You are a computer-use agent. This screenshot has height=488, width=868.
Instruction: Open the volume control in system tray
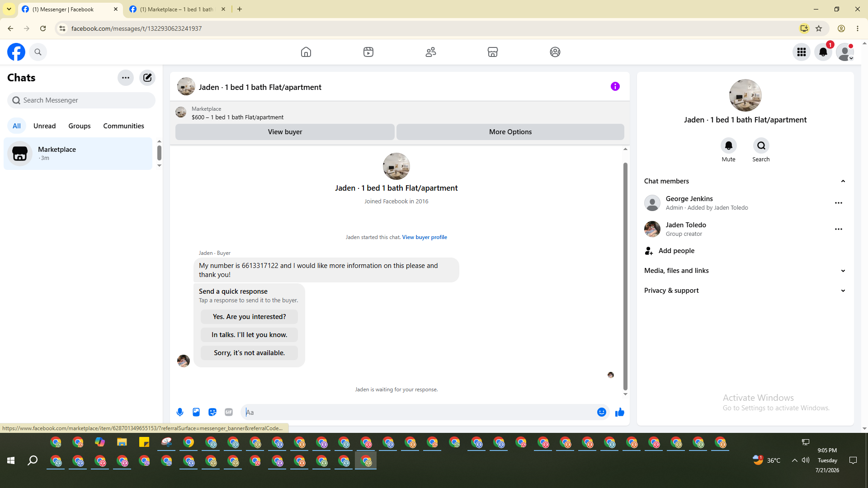[x=806, y=460]
